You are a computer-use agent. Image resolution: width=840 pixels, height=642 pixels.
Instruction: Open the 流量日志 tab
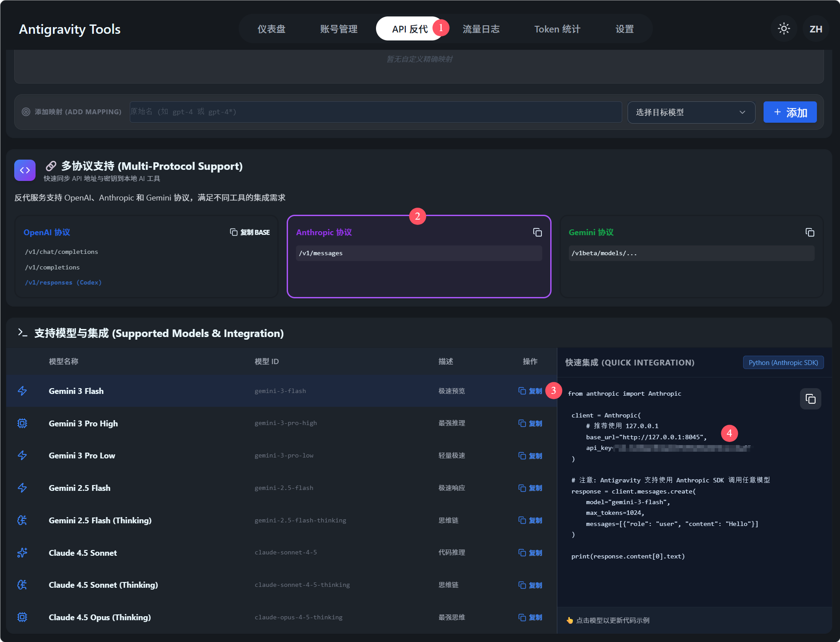481,29
